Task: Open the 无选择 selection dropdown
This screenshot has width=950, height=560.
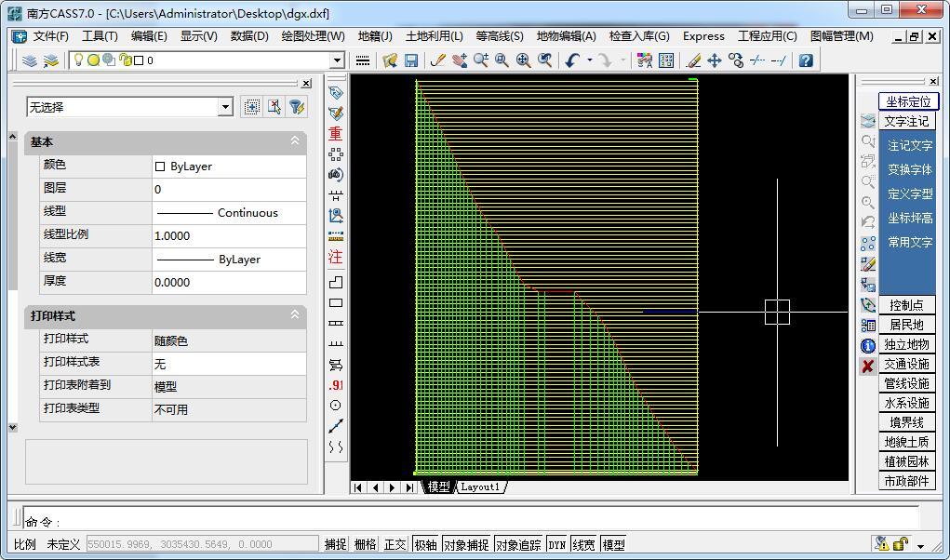Action: [224, 107]
